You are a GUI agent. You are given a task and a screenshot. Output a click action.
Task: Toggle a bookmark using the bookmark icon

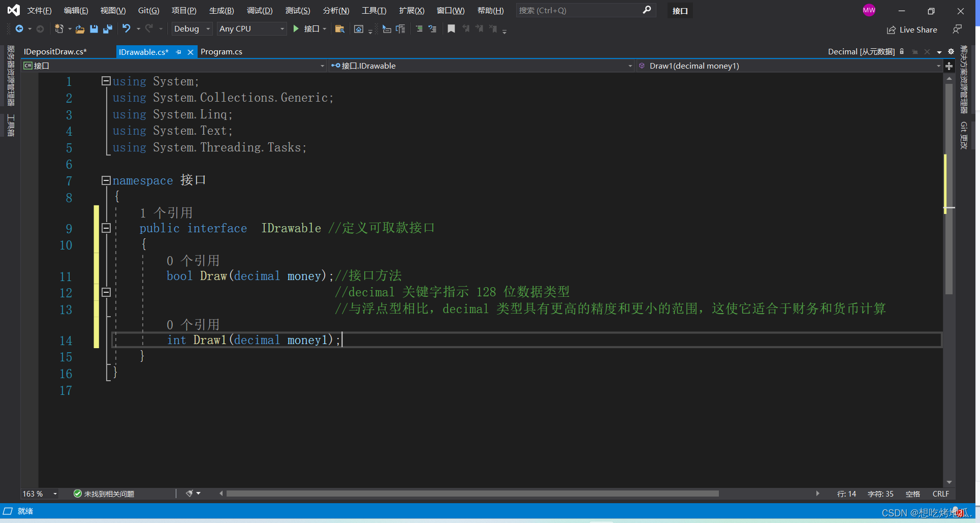pos(451,29)
